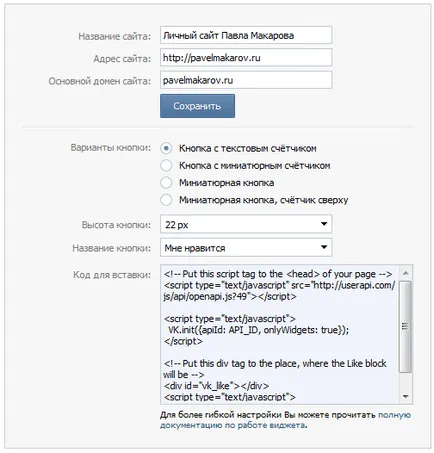Click the 'Код для вставки' label text
The height and width of the screenshot is (453, 434).
click(112, 275)
